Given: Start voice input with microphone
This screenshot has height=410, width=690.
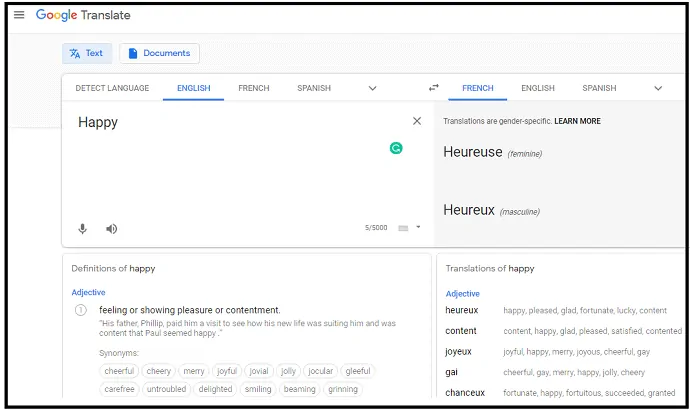Looking at the screenshot, I should coord(82,229).
